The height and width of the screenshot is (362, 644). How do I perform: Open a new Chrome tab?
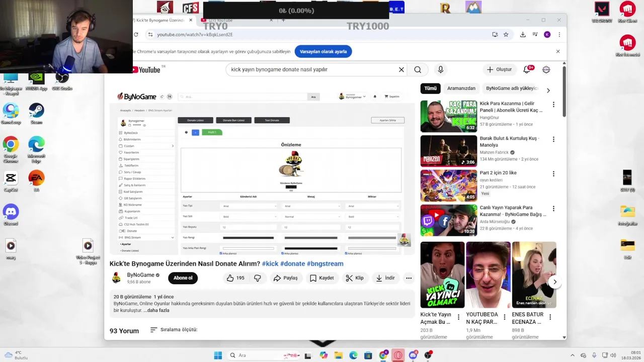[x=283, y=20]
